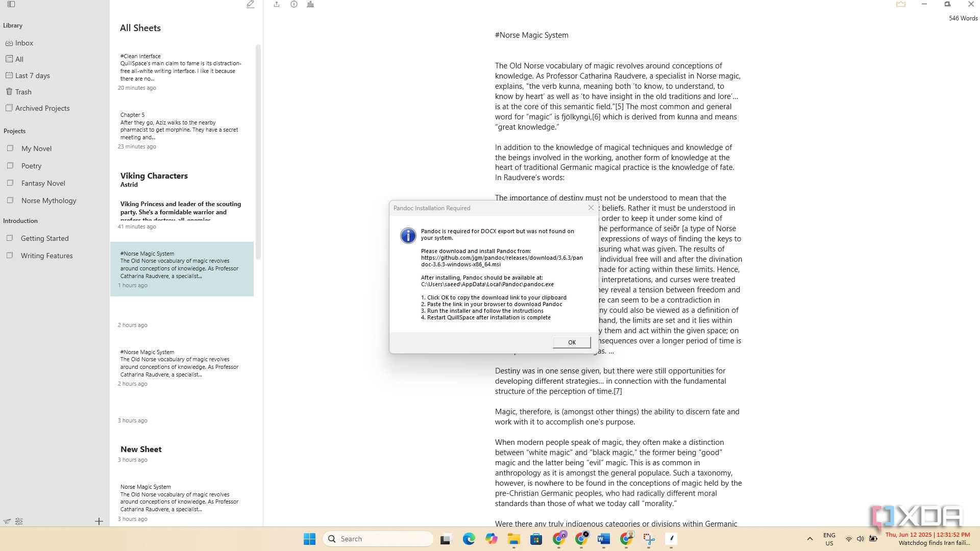Open the statistics bar chart icon
Viewport: 980px width, 551px height.
point(310,4)
